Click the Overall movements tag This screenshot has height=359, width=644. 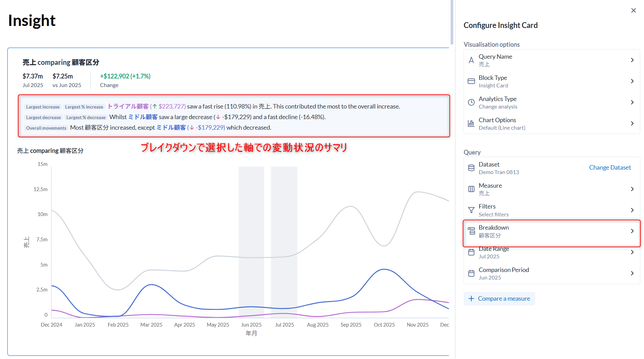point(46,128)
